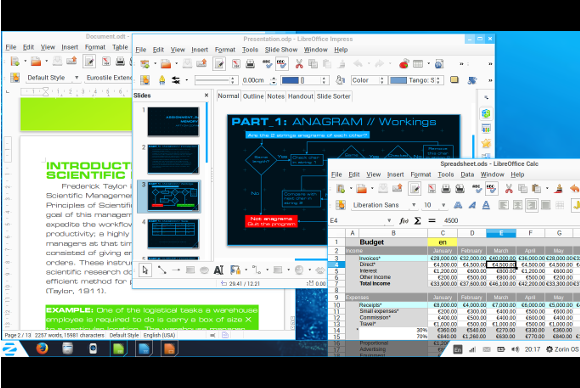
Task: Choose the Ellipse drawing tool in Impress
Action: coord(204,270)
